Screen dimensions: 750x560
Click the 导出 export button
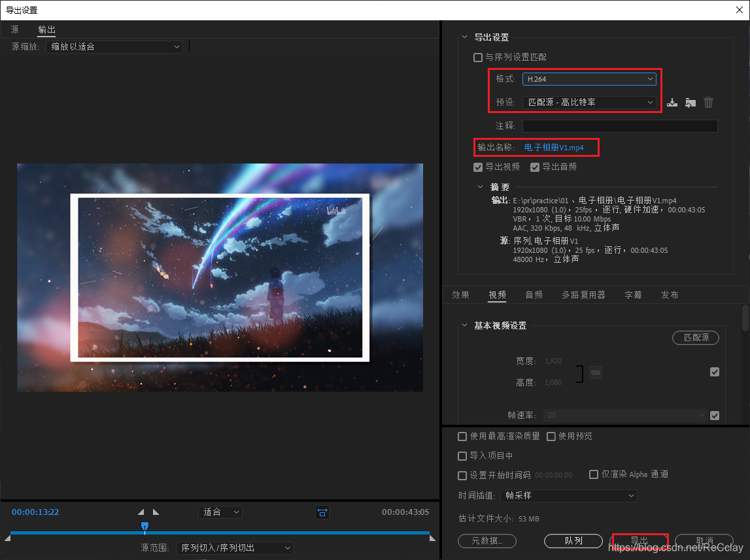(639, 541)
